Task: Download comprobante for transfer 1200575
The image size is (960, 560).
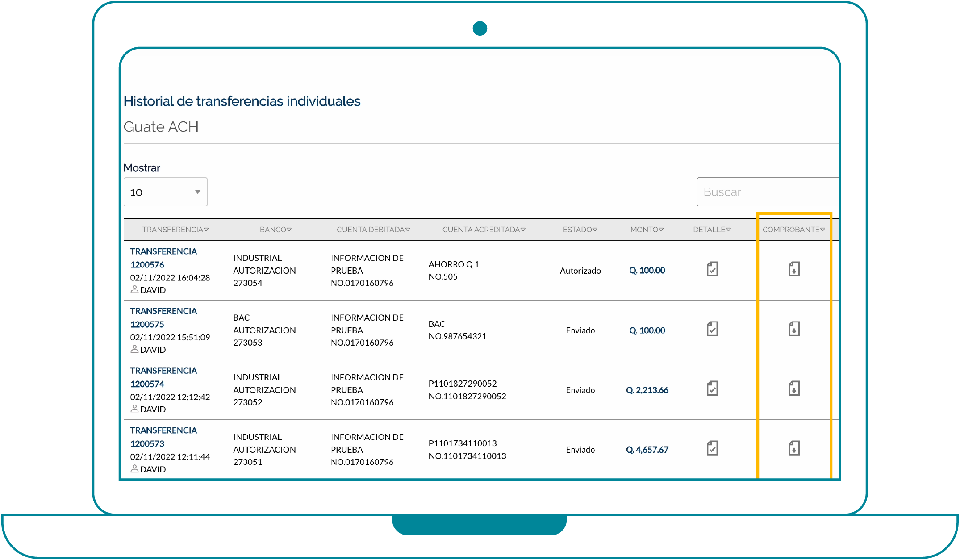Action: [794, 329]
